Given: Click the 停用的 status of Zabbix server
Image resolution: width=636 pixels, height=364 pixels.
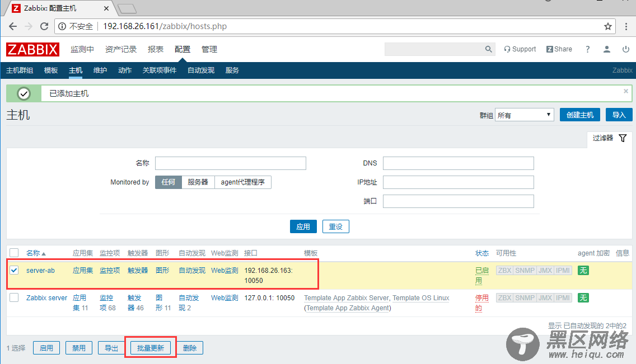Looking at the screenshot, I should pyautogui.click(x=482, y=303).
